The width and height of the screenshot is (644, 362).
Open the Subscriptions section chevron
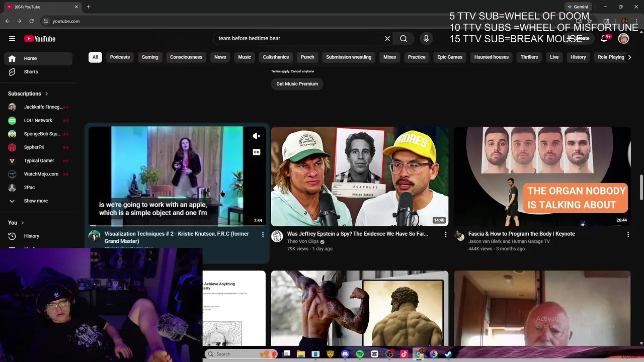pos(47,94)
